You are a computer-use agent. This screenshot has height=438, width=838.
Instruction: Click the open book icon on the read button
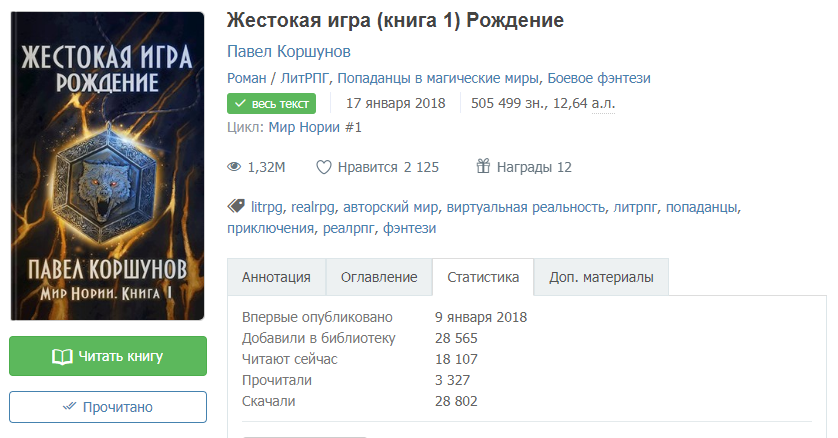pos(62,356)
